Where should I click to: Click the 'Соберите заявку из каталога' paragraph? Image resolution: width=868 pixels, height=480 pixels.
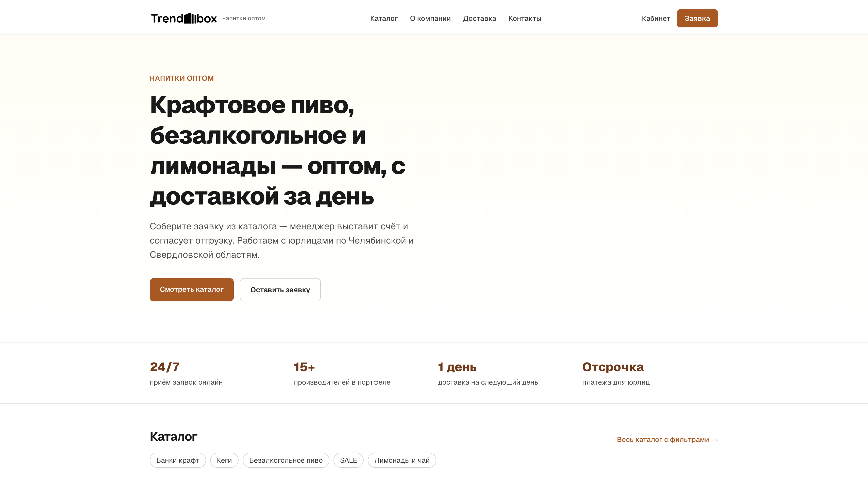[281, 241]
